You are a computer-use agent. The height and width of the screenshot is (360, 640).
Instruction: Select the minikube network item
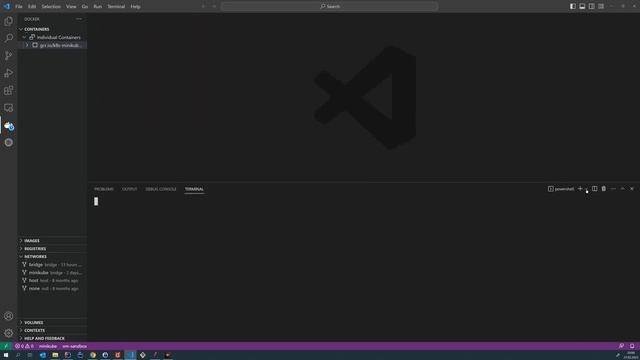click(x=52, y=272)
